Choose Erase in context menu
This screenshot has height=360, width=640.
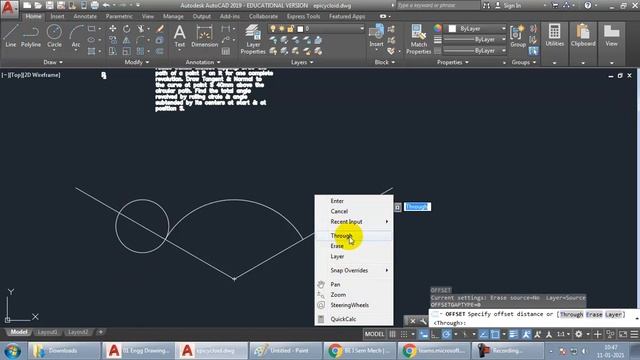point(354,246)
